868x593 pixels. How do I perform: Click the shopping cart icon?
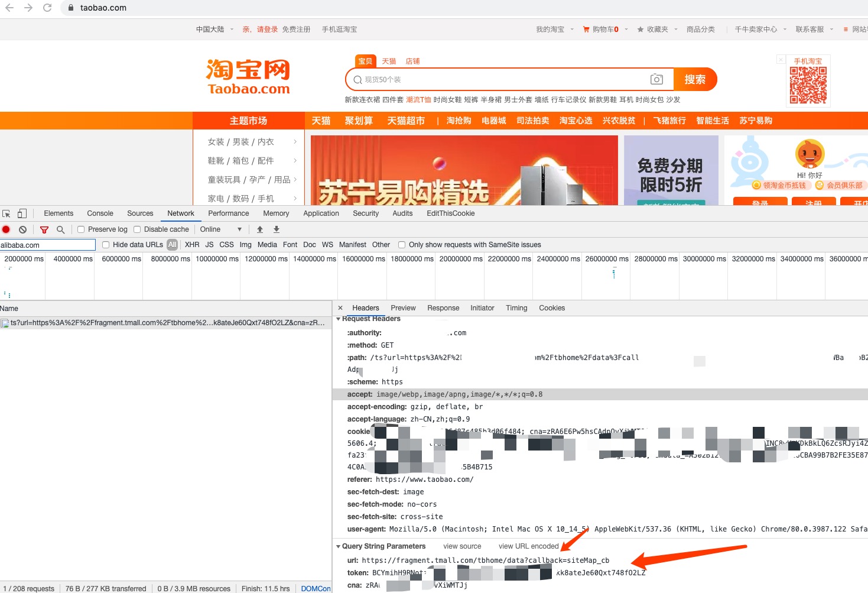pos(586,29)
